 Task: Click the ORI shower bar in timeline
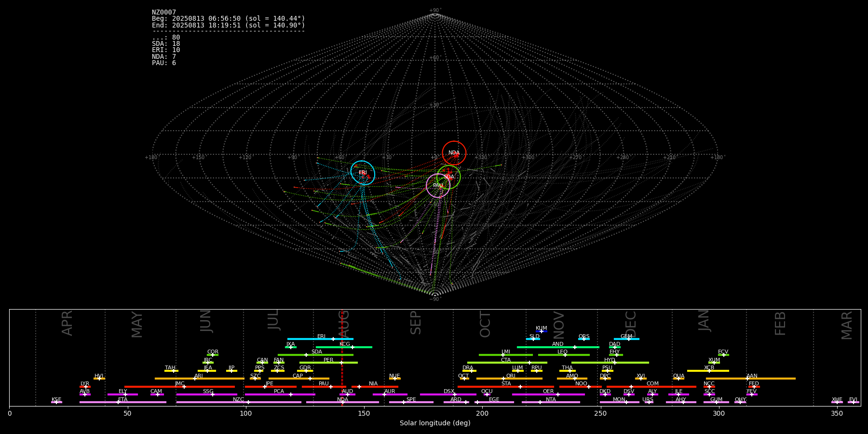click(x=509, y=379)
